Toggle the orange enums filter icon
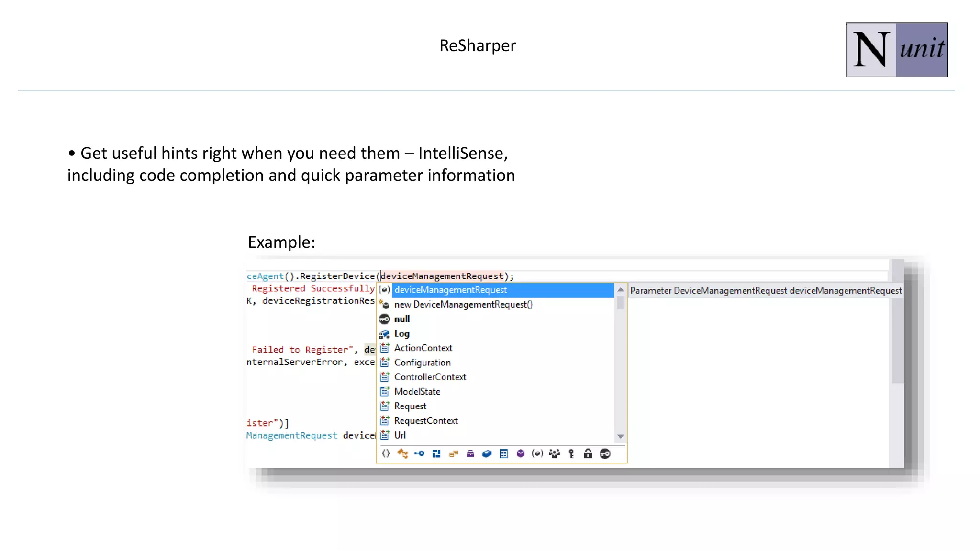 [454, 453]
